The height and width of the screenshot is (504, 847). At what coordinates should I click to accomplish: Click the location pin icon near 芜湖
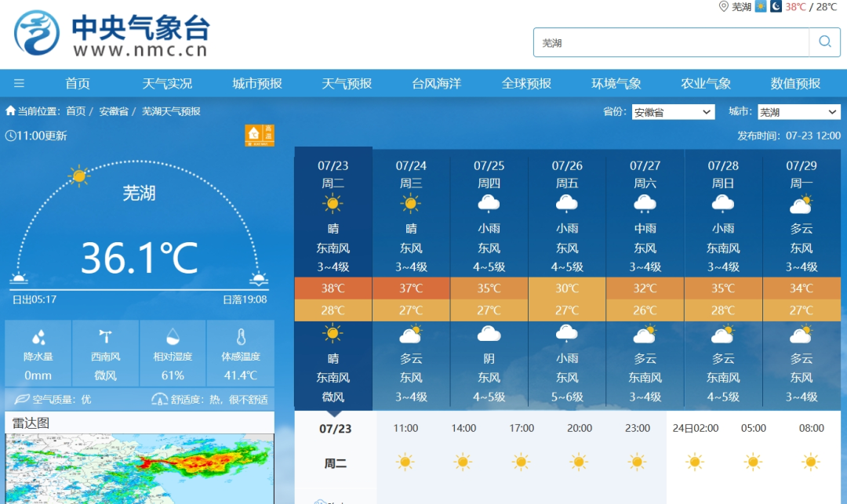pyautogui.click(x=723, y=6)
